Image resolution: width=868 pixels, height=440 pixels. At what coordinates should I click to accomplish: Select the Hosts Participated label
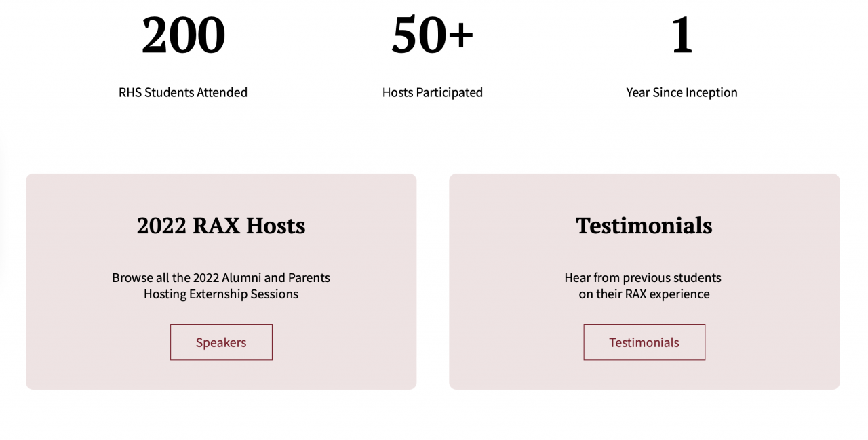(x=432, y=92)
